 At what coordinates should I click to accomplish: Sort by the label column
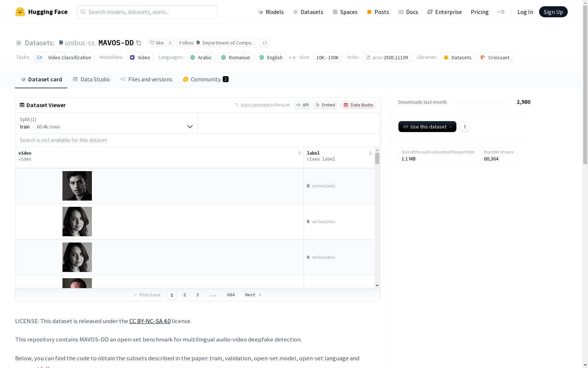click(x=370, y=153)
